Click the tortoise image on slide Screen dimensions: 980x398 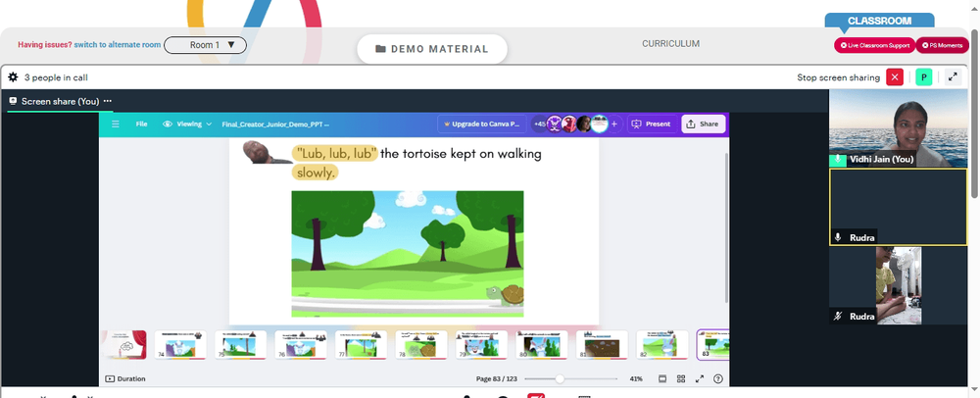[x=505, y=294]
